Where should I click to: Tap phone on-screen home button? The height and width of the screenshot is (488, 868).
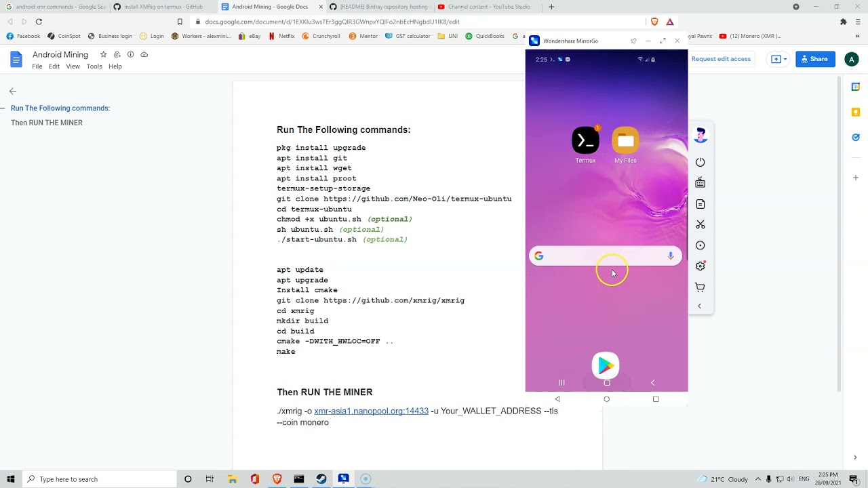[x=607, y=383]
